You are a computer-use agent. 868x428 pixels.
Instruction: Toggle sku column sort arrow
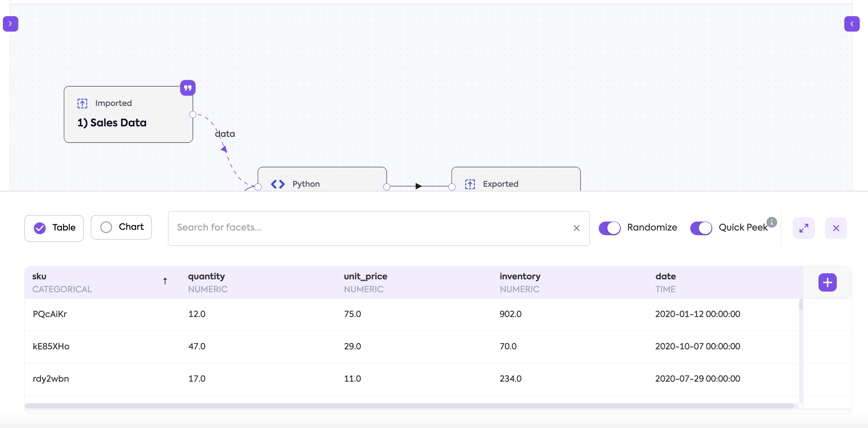pos(165,281)
